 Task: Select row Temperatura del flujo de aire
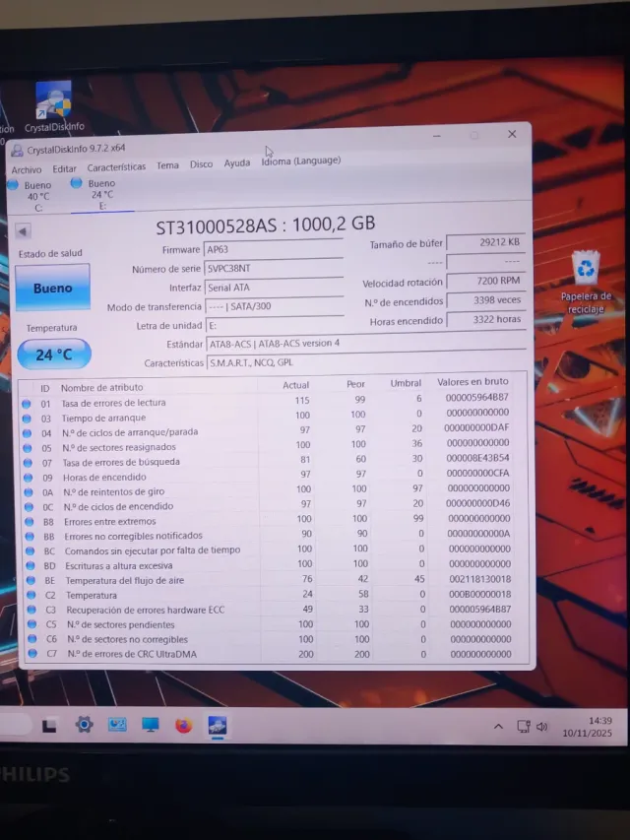pos(277,580)
